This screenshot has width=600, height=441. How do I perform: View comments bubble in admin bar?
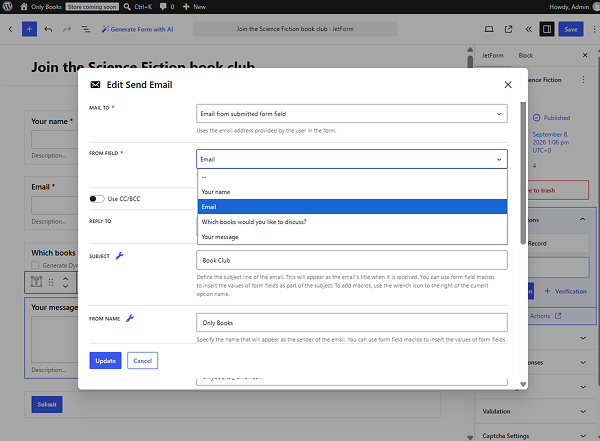pos(167,7)
